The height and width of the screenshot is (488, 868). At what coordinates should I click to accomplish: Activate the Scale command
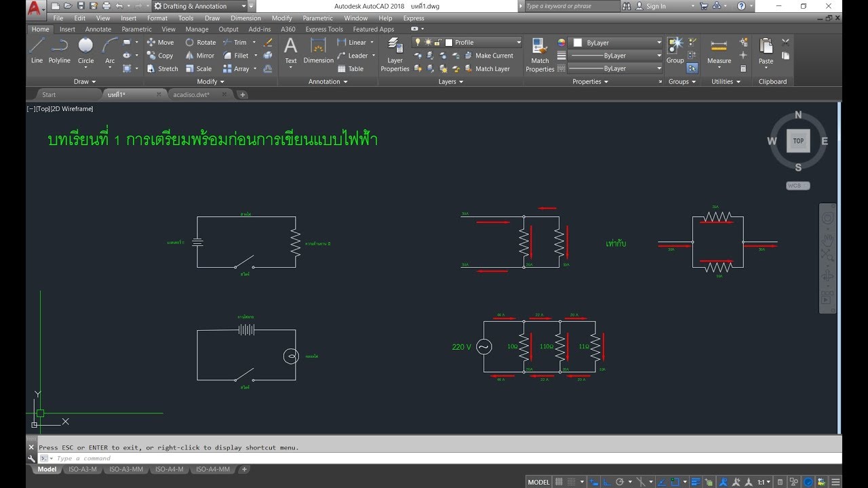[x=199, y=68]
